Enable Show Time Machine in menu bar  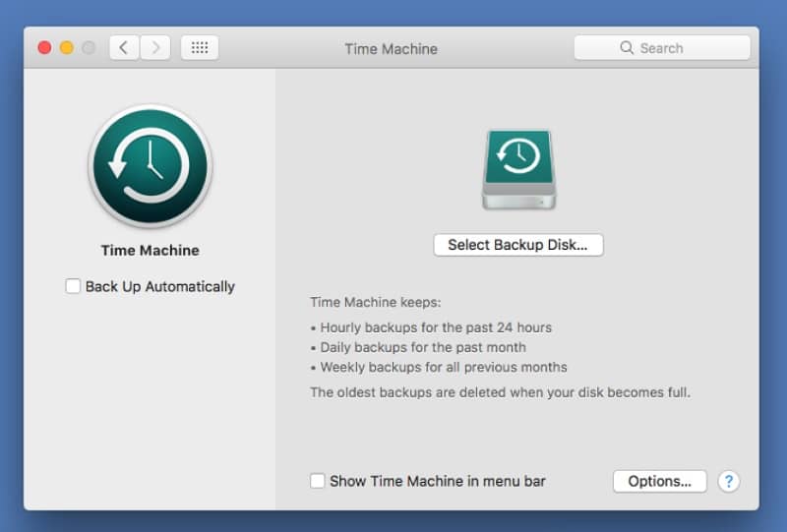(x=317, y=481)
